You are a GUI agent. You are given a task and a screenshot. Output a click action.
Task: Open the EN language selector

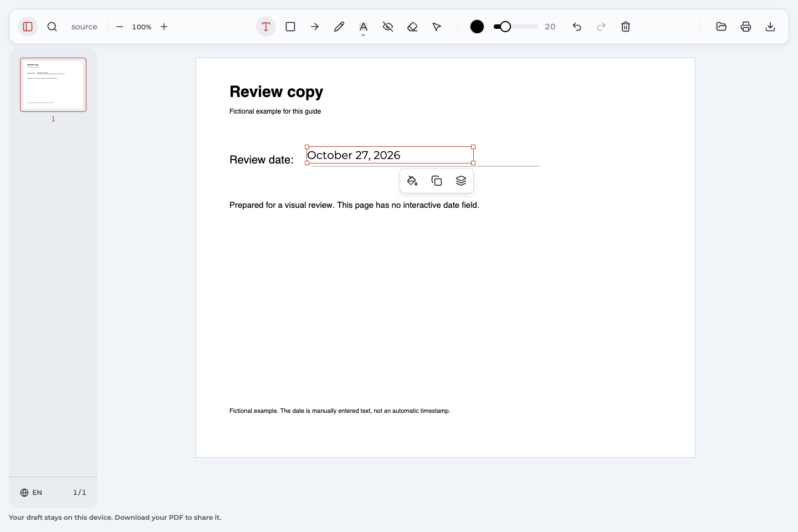[x=31, y=493]
